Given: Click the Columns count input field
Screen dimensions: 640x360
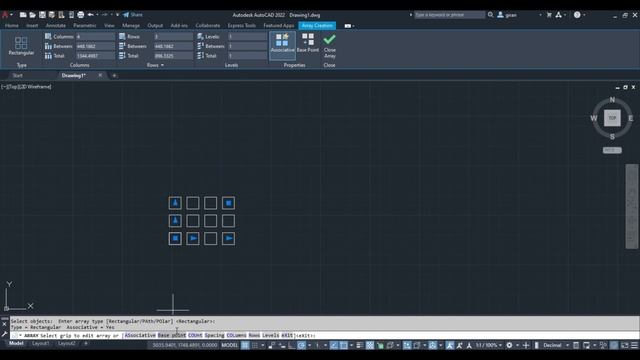Looking at the screenshot, I should tap(96, 36).
